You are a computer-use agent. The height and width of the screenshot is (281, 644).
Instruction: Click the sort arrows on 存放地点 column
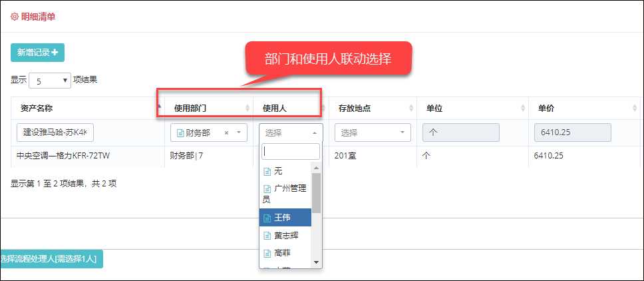[411, 108]
